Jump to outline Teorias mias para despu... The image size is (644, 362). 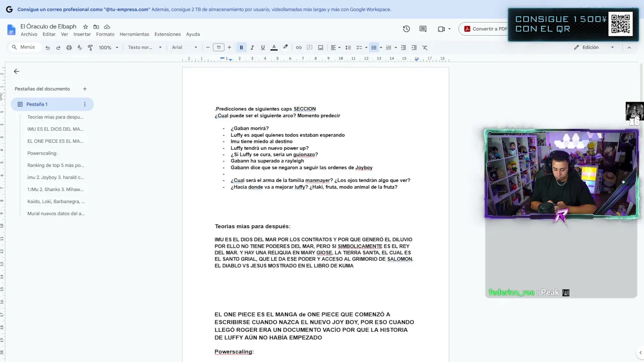tap(55, 117)
